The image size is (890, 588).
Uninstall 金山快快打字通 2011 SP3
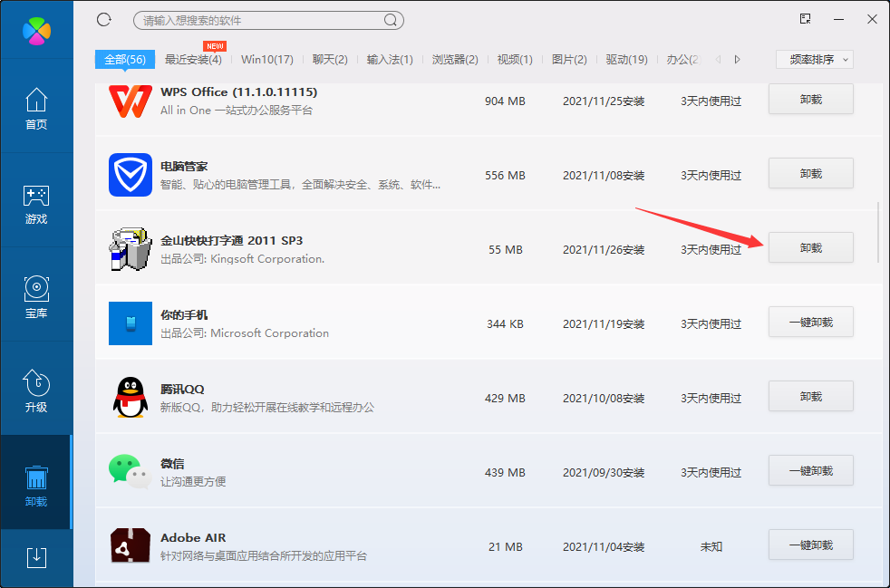point(811,248)
